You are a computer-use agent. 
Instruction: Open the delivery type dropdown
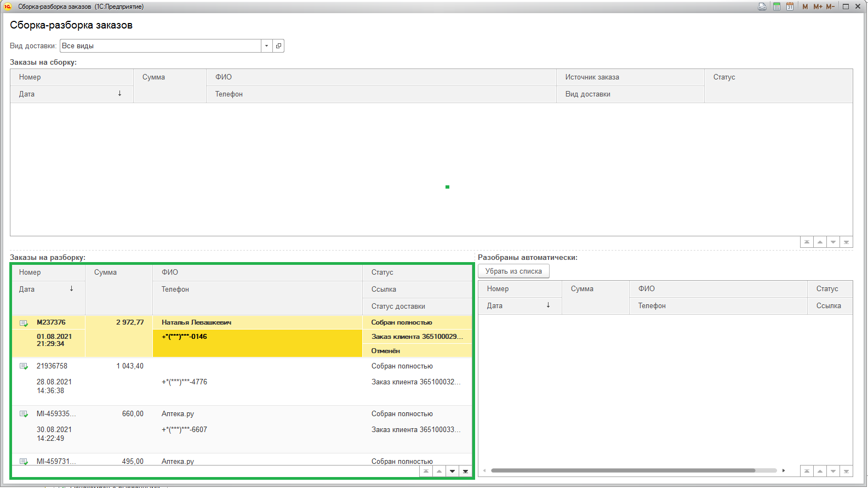click(x=266, y=46)
